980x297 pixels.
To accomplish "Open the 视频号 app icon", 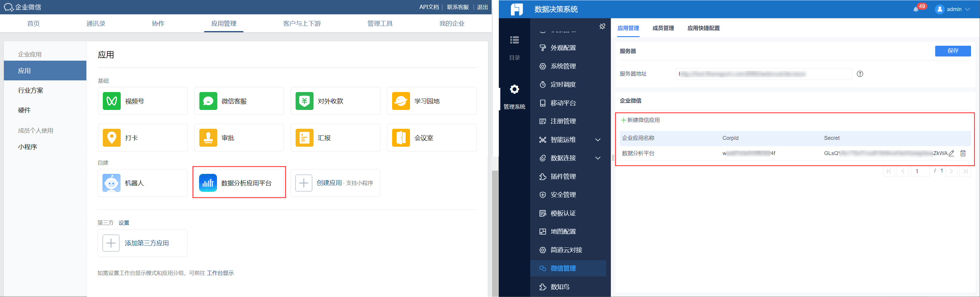I will pyautogui.click(x=111, y=101).
